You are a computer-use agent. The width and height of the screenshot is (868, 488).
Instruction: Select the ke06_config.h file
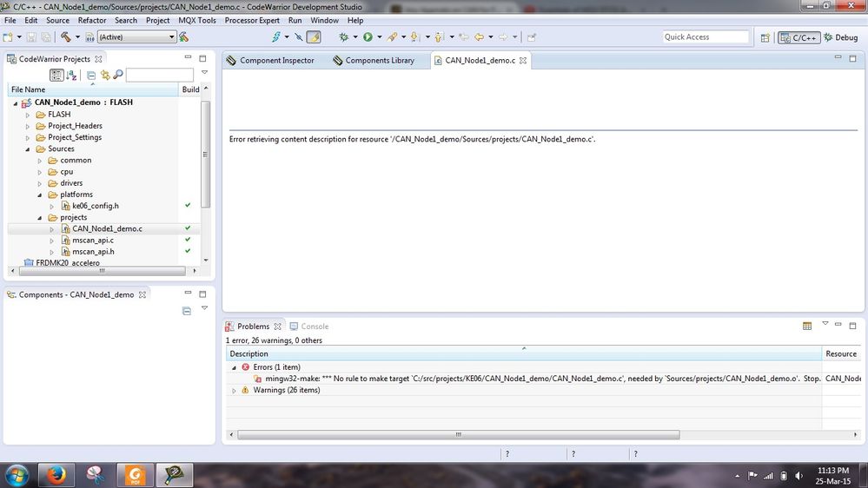(x=96, y=206)
